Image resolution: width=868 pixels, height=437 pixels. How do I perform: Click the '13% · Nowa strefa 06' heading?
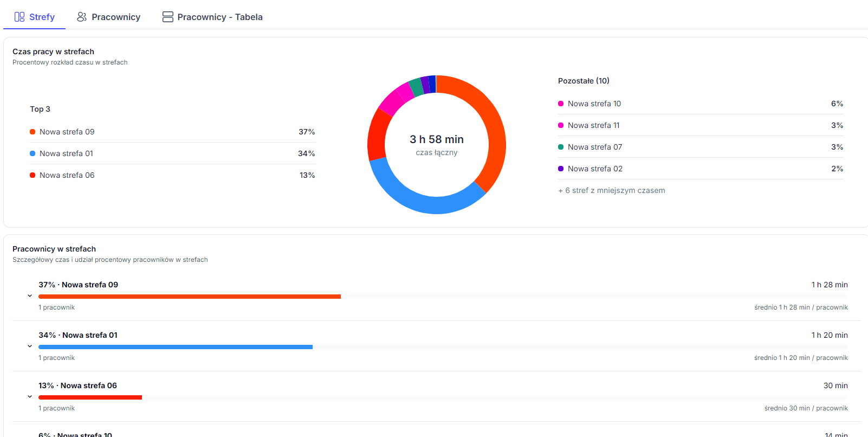(77, 385)
